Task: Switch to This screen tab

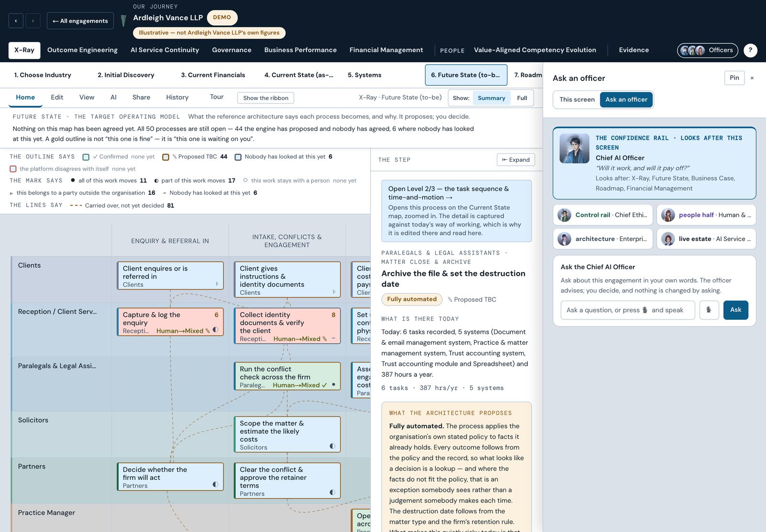Action: click(x=577, y=100)
